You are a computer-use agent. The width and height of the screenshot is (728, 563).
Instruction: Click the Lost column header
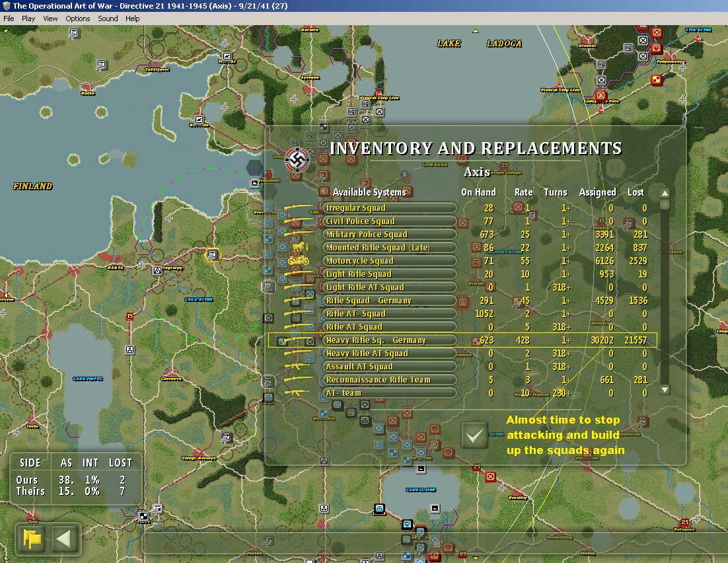pos(636,192)
